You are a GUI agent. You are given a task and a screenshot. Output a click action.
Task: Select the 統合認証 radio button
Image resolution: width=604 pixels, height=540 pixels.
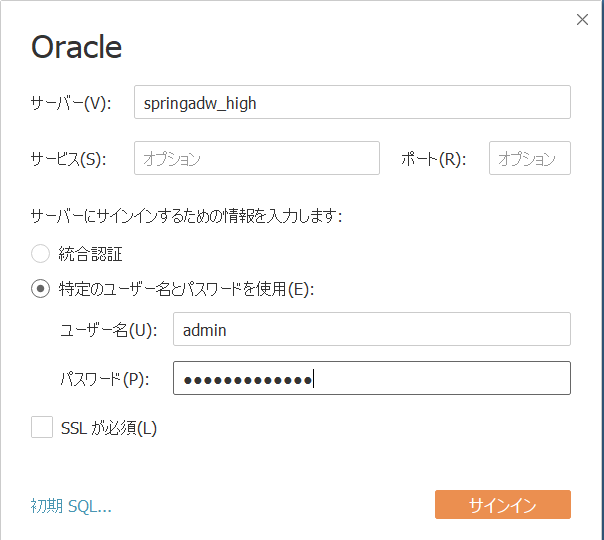(x=40, y=254)
